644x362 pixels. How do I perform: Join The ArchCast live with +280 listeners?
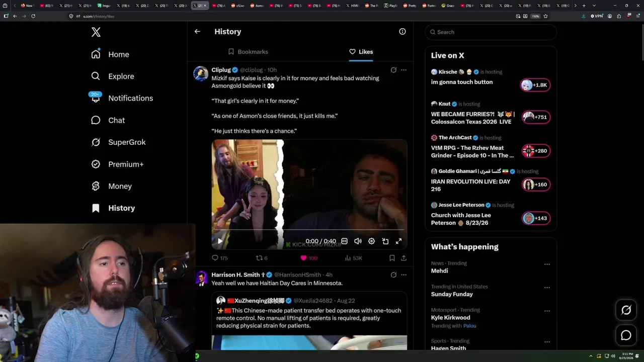[x=535, y=151]
